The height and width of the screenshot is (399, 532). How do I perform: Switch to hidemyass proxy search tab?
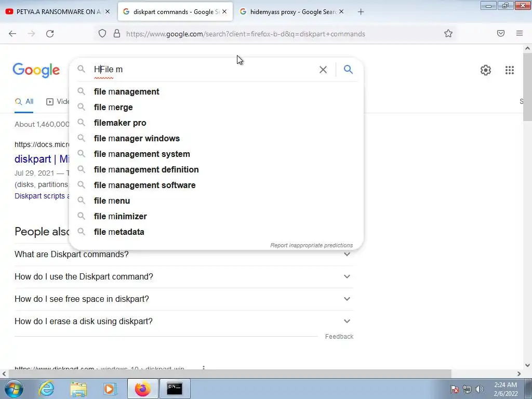point(291,12)
